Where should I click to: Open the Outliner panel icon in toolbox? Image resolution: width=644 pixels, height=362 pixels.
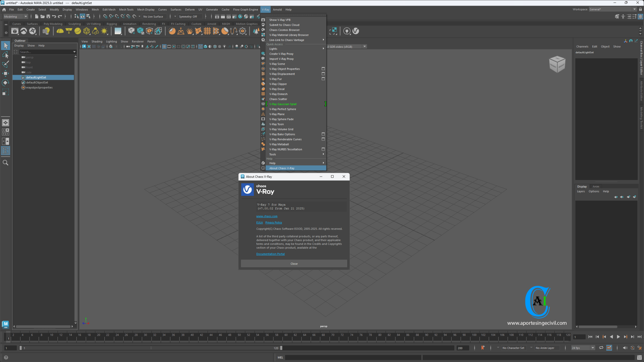pyautogui.click(x=5, y=151)
